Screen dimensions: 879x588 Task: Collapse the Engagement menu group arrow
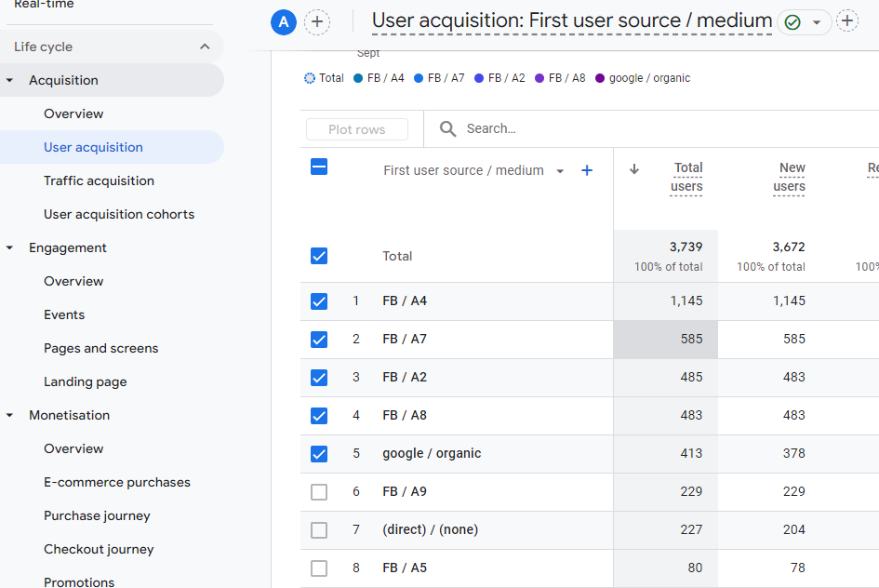10,247
